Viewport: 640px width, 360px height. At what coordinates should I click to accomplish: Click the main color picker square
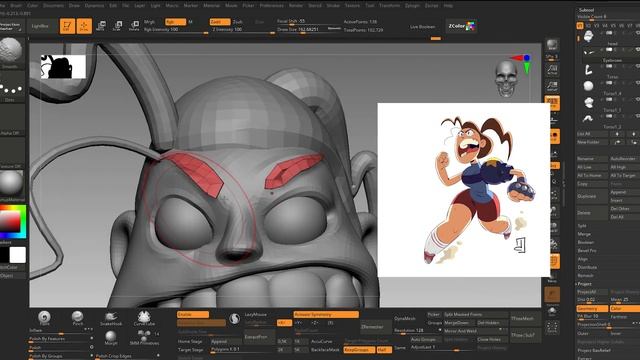click(10, 222)
